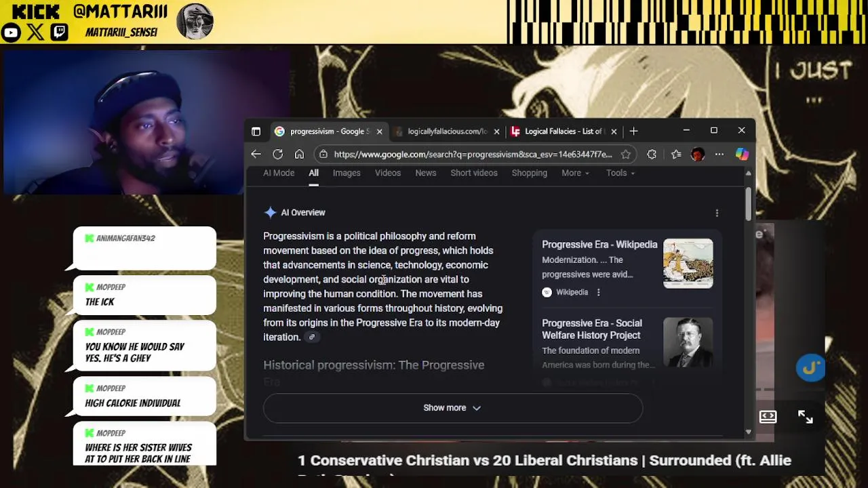Click the ANIMANGAFAN342 chat username
This screenshot has height=488, width=868.
125,239
